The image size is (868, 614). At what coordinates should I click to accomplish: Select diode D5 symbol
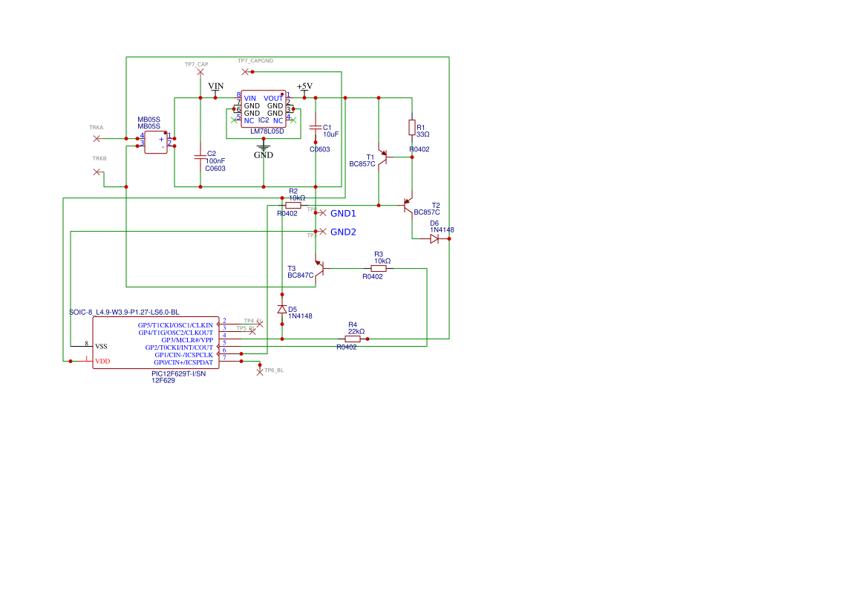pos(282,310)
